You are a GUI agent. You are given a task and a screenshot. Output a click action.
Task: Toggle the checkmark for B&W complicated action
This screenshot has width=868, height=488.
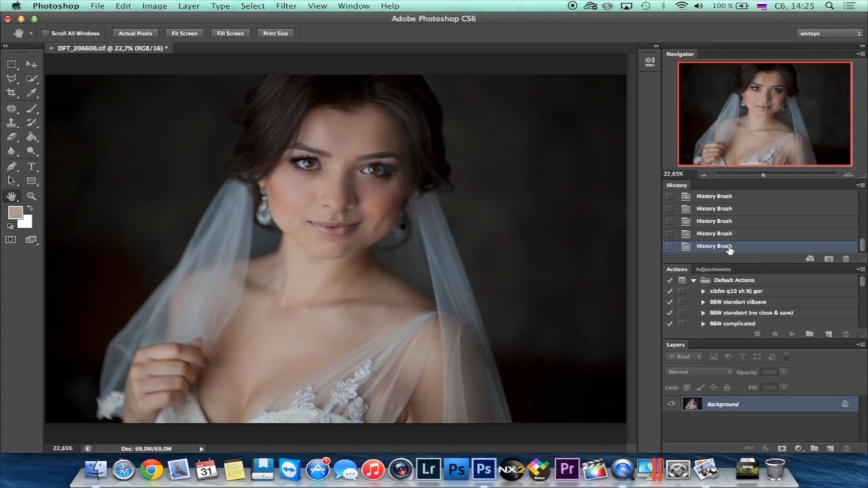click(x=670, y=323)
